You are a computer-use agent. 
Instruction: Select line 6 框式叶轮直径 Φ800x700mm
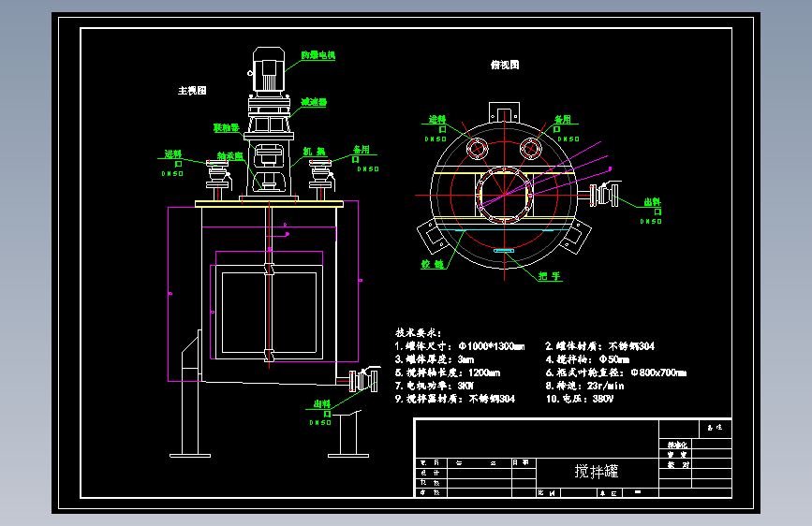coord(615,373)
